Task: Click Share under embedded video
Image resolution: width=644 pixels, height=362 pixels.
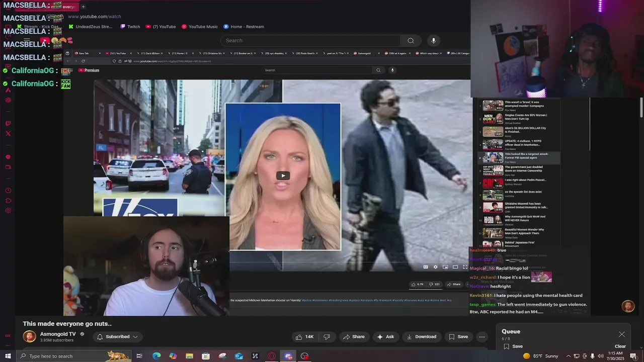Action: (453, 284)
